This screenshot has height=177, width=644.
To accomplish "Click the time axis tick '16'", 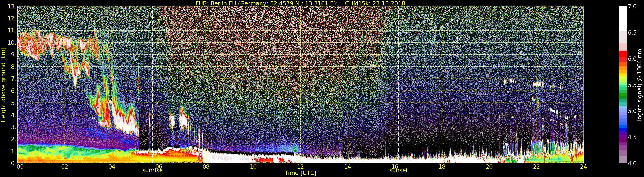I will tap(395, 166).
